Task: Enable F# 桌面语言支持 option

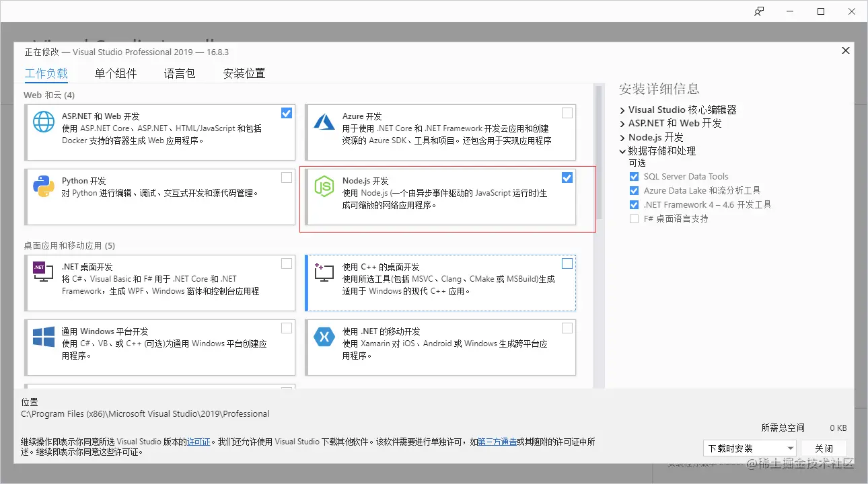Action: pyautogui.click(x=634, y=219)
